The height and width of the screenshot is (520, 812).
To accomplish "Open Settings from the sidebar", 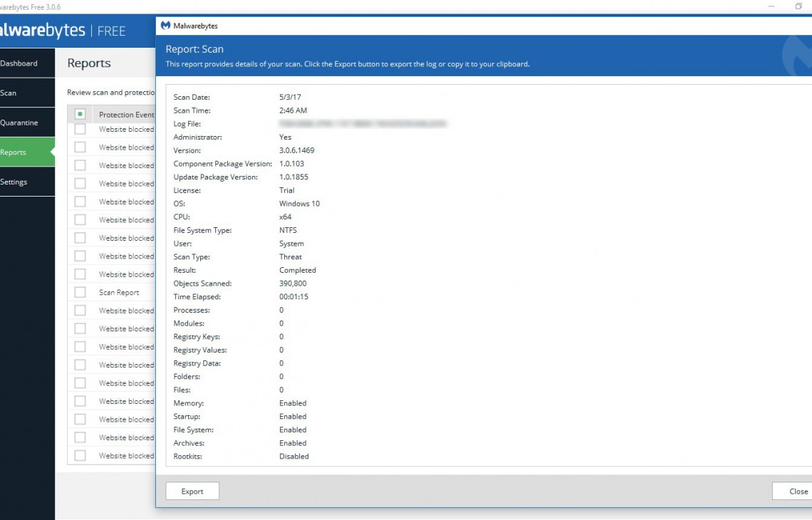I will 27,182.
